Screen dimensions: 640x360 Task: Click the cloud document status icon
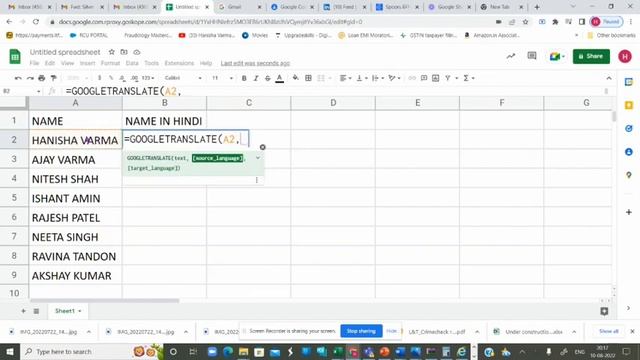click(x=137, y=52)
